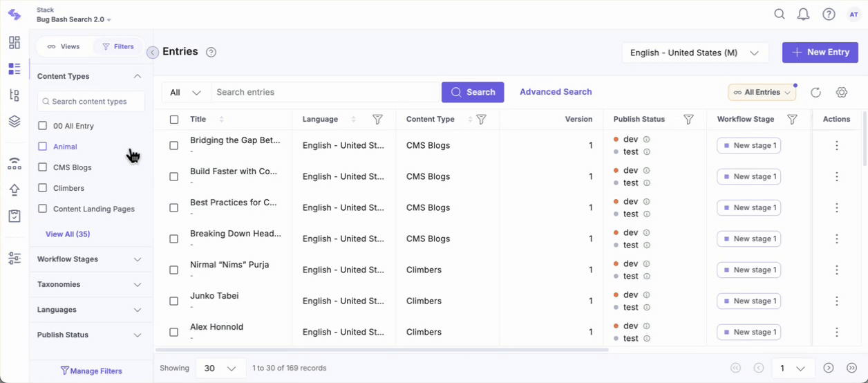868x383 pixels.
Task: Open the Publish Queue icon in sidebar
Action: [x=15, y=164]
